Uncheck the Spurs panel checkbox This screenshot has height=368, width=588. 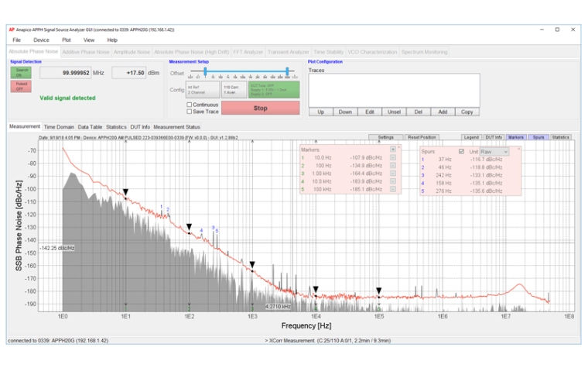tap(462, 151)
